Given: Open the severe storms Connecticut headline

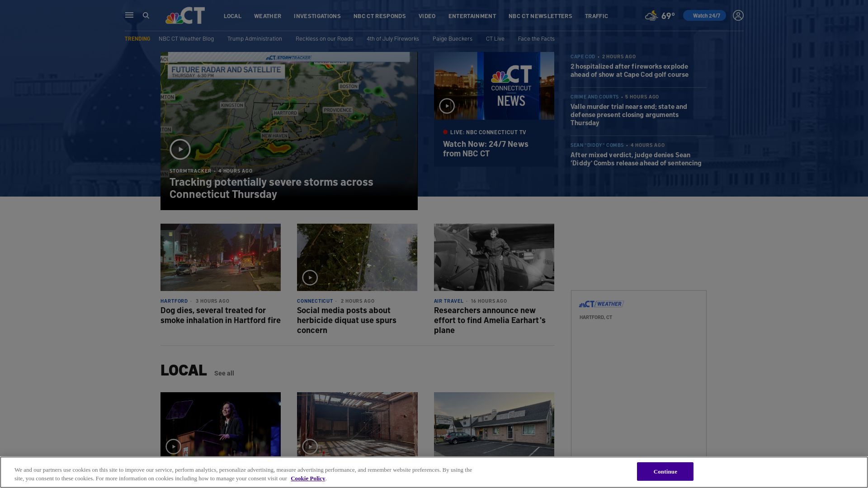Looking at the screenshot, I should click(271, 188).
